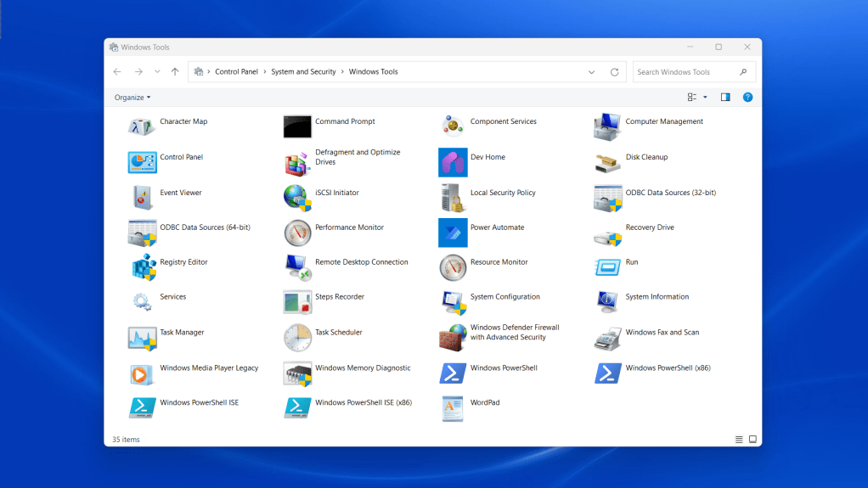Expand the address bar history dropdown
Viewport: 868px width, 488px height.
click(591, 72)
